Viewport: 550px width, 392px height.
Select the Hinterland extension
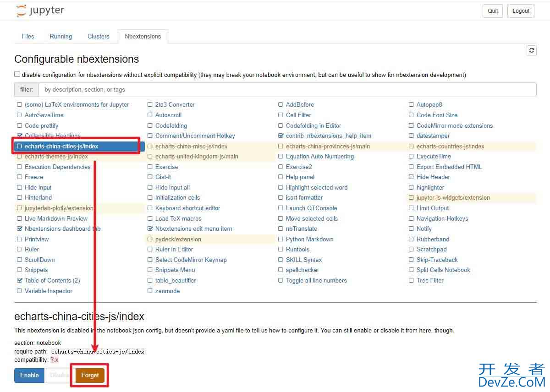pyautogui.click(x=38, y=197)
